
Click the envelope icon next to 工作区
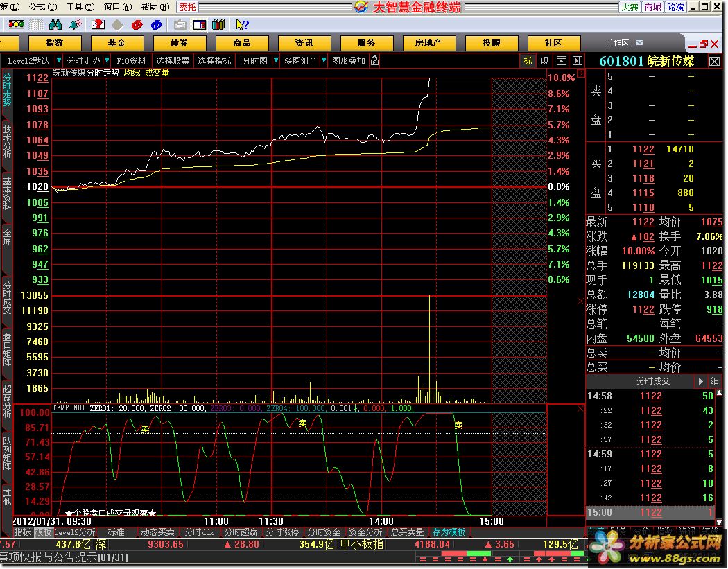coord(640,43)
